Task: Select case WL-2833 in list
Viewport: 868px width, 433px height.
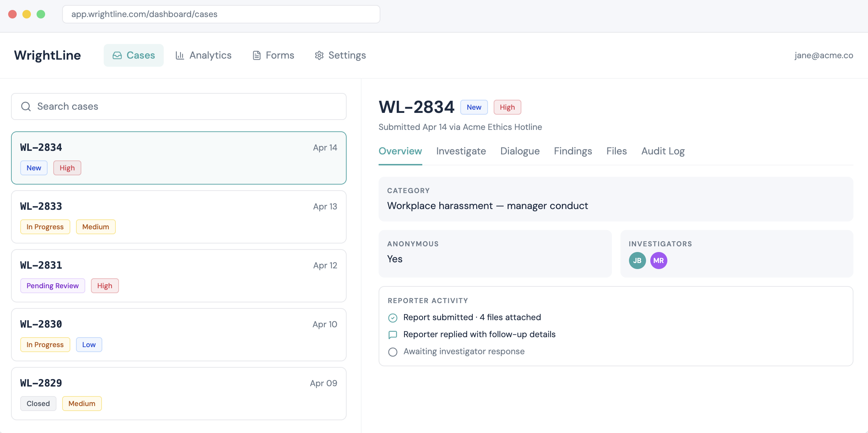Action: [x=179, y=217]
